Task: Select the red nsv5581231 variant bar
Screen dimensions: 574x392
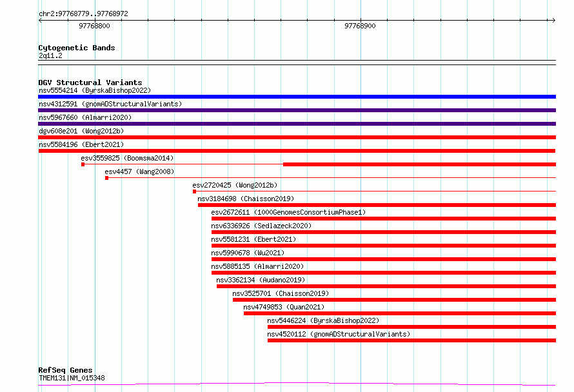Action: pos(384,246)
